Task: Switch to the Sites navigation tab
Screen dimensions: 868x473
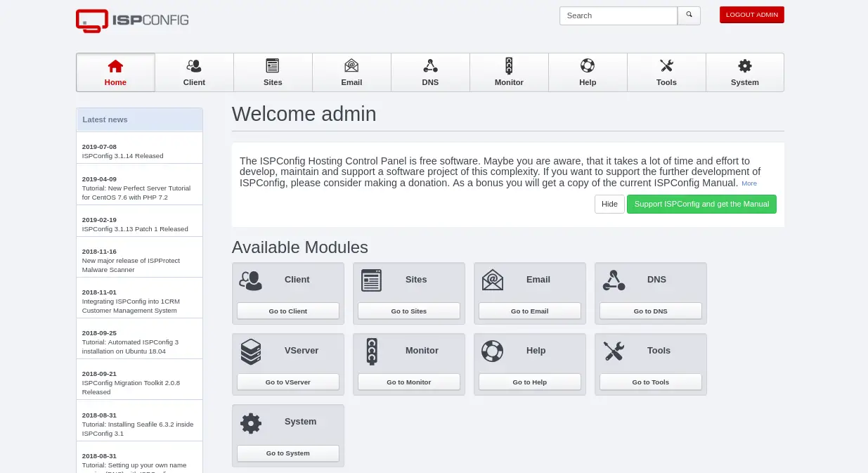Action: [273, 72]
